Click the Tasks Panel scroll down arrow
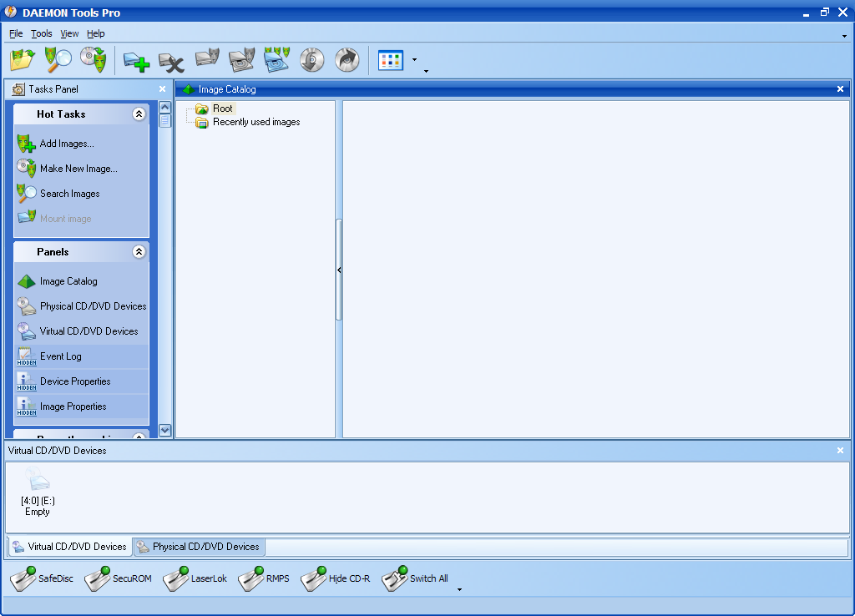Screen dimensions: 855x616 tap(165, 431)
